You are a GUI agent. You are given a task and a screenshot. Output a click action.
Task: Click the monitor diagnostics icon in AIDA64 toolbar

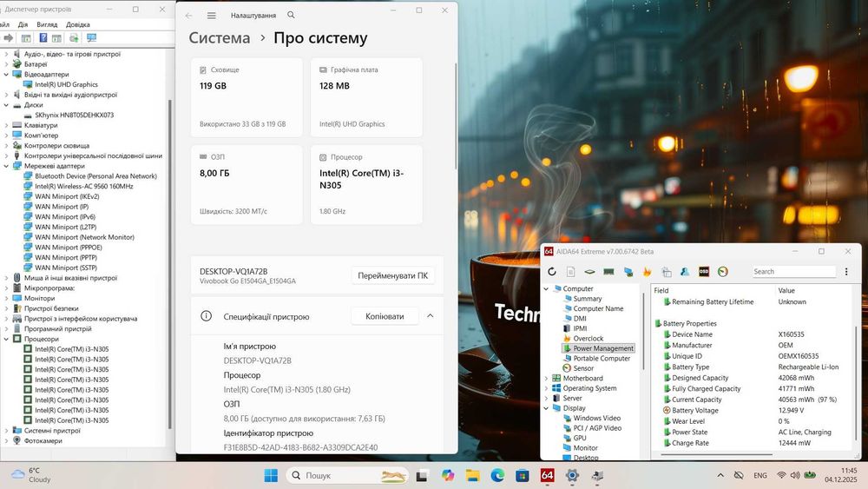click(x=628, y=271)
